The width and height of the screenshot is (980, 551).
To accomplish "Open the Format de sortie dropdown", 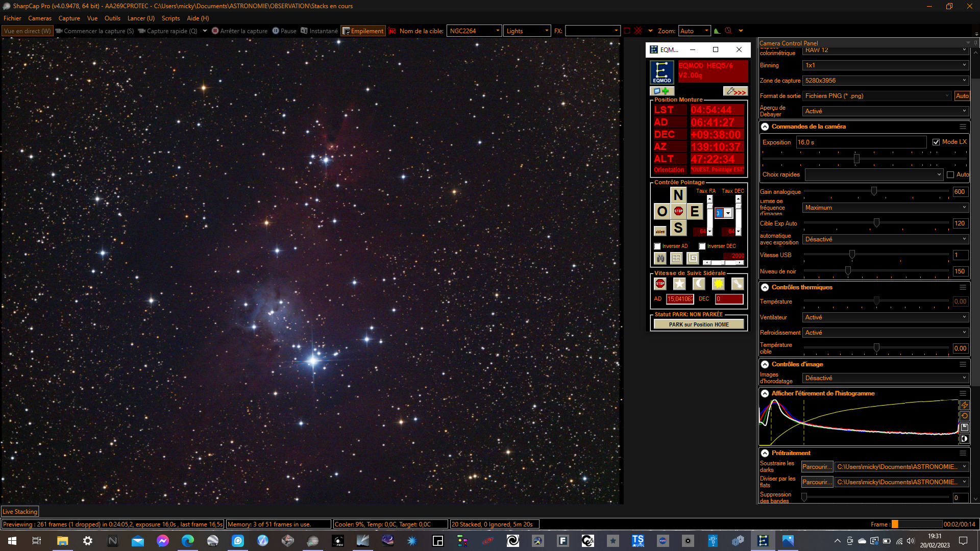I will coord(877,96).
